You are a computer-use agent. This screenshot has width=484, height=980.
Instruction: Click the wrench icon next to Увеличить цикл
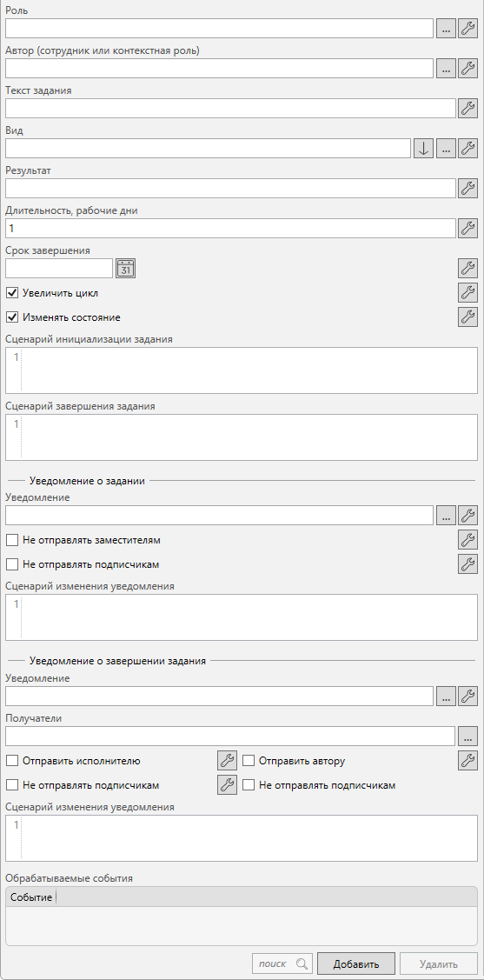point(467,292)
